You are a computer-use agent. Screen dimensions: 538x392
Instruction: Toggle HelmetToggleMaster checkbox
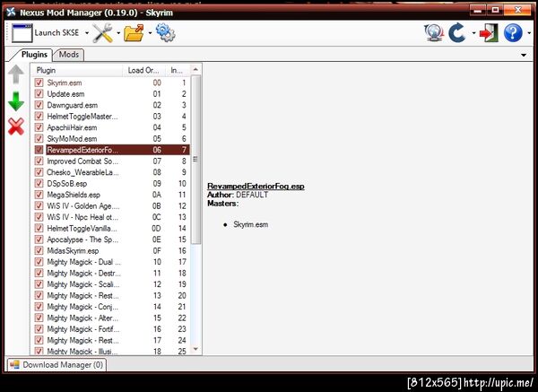point(39,117)
